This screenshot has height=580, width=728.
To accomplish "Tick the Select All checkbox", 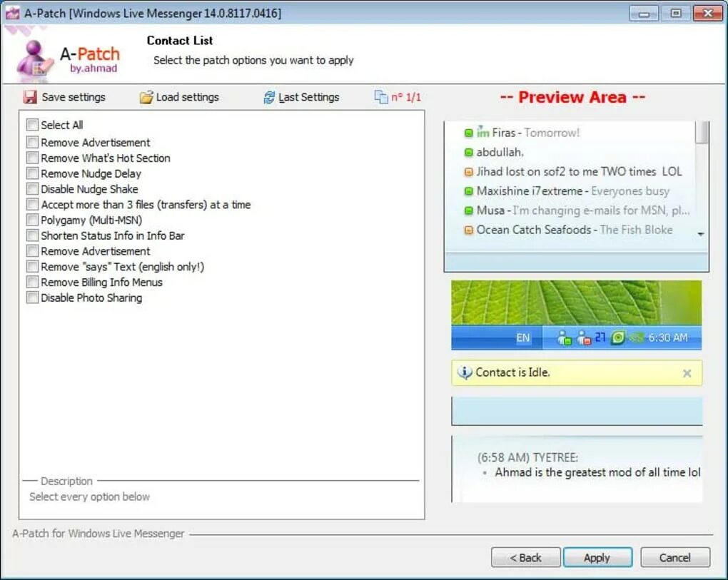I will (x=32, y=125).
